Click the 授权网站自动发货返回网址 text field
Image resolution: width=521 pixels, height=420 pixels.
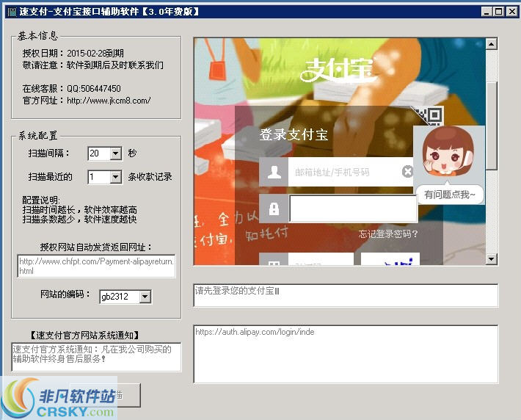96,266
